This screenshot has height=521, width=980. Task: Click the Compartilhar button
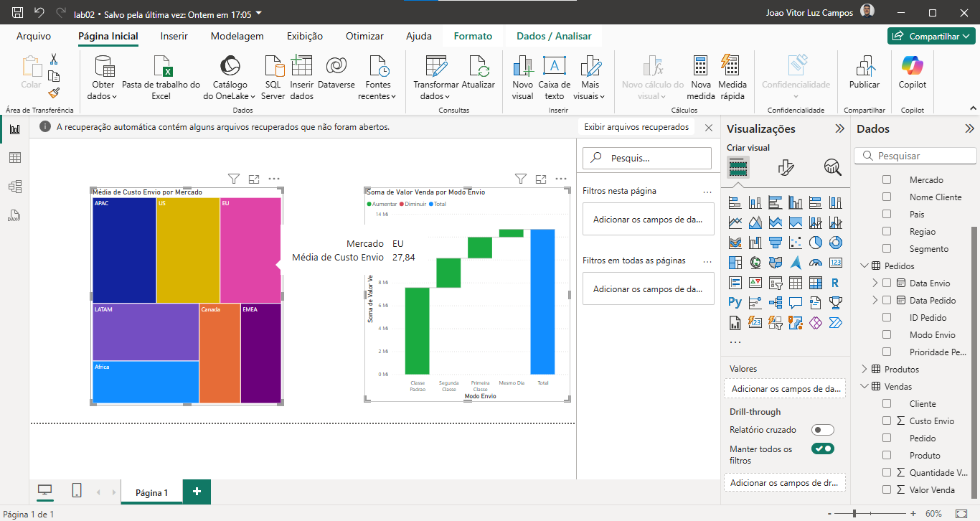(x=933, y=36)
